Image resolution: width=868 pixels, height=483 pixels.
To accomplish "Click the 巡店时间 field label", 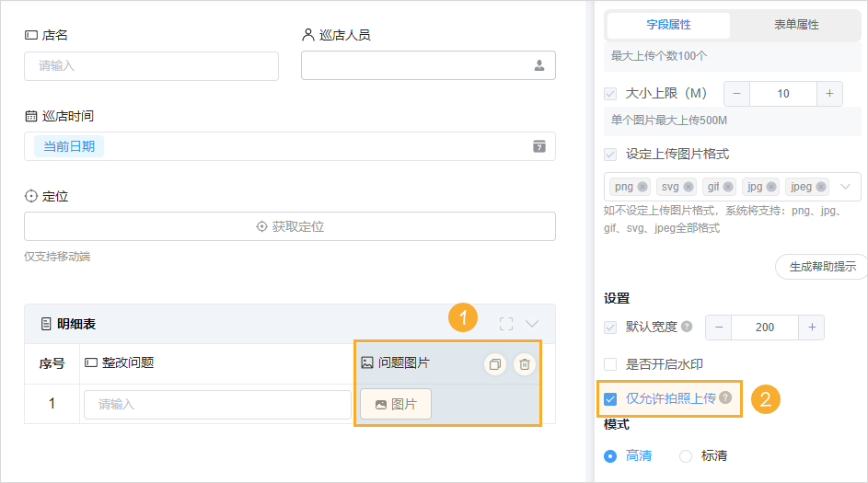I will click(68, 116).
